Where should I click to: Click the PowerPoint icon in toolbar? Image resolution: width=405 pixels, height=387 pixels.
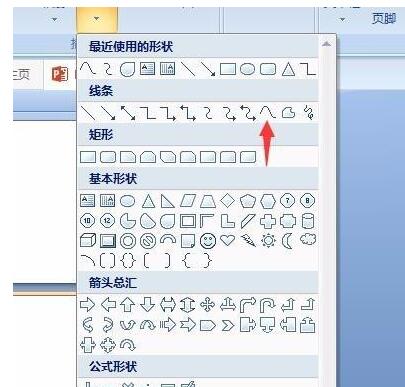pyautogui.click(x=60, y=74)
